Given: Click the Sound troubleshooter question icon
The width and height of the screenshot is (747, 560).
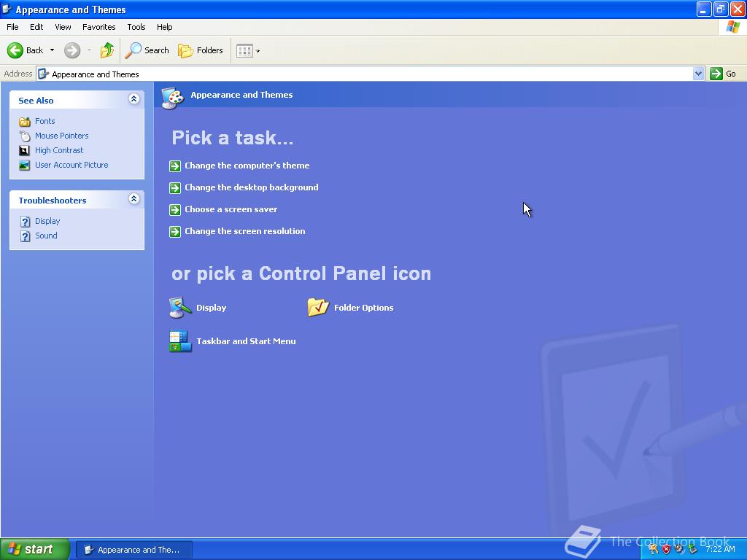Looking at the screenshot, I should click(26, 236).
